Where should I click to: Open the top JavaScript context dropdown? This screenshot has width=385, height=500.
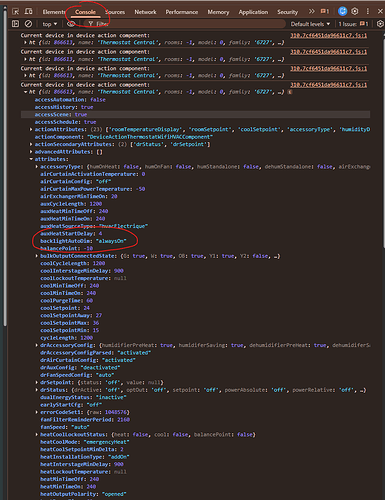[x=50, y=24]
